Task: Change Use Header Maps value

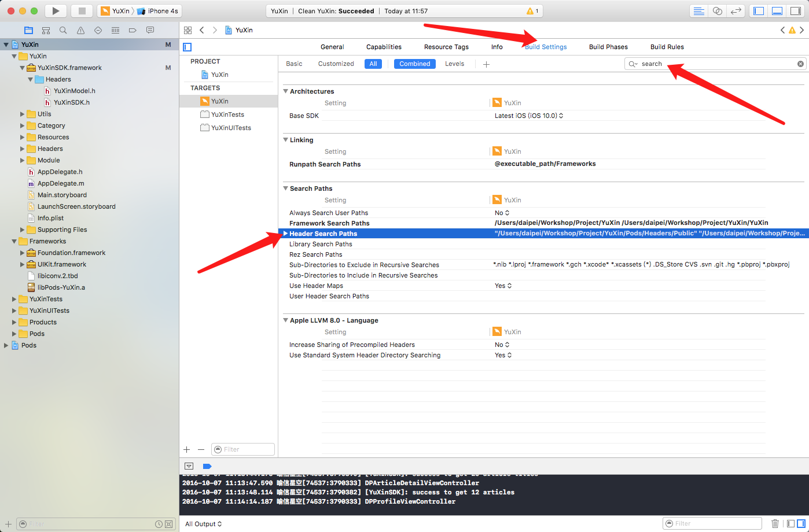Action: 503,286
